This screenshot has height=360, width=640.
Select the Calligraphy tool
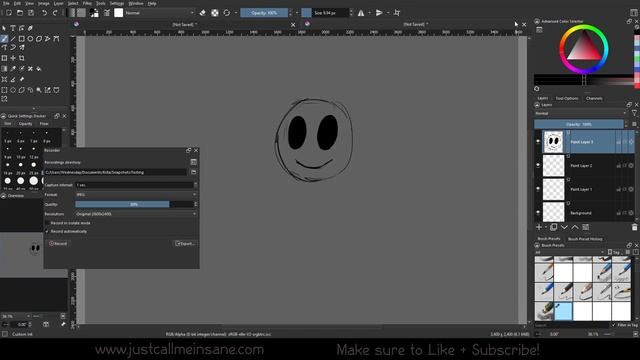click(30, 28)
